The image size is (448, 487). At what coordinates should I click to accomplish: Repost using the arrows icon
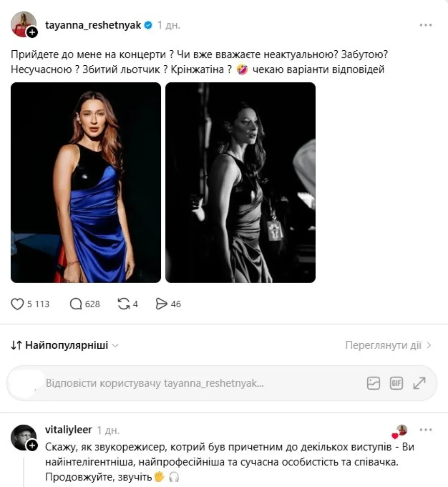(x=124, y=304)
